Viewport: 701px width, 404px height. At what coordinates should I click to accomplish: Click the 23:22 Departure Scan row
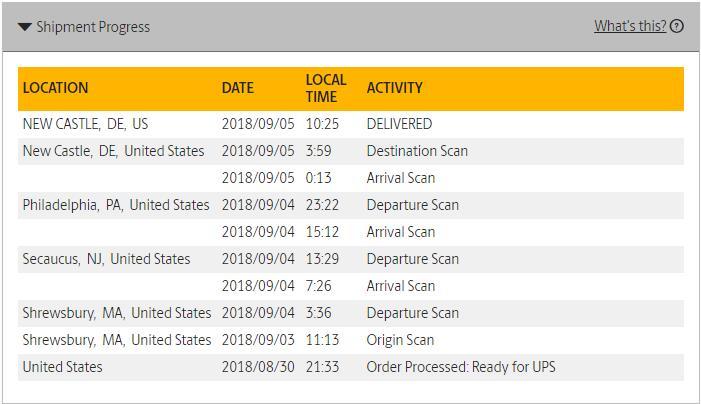coord(412,205)
